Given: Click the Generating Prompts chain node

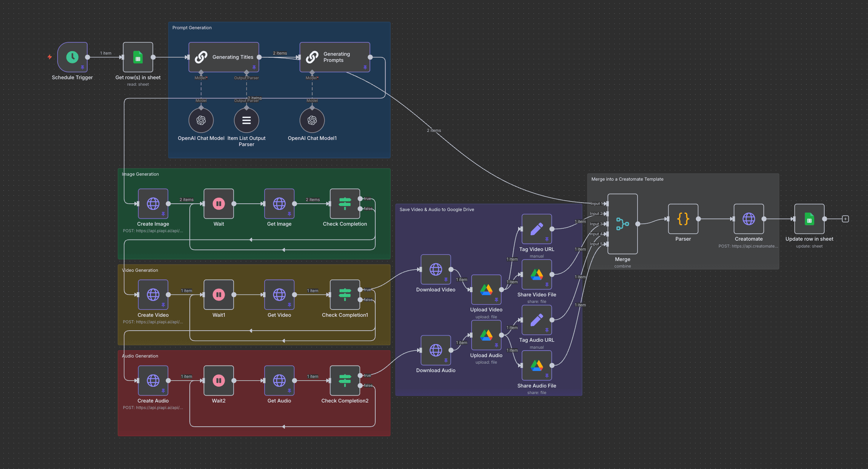Looking at the screenshot, I should tap(335, 57).
